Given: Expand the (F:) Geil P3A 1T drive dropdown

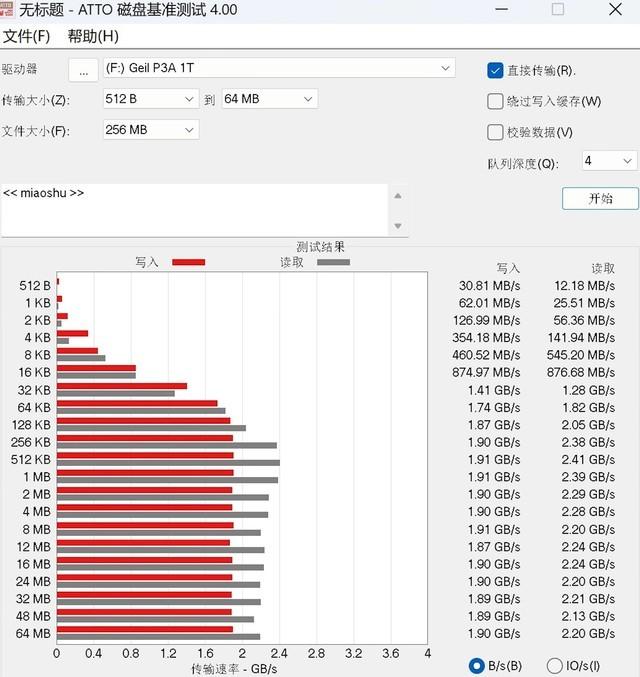Looking at the screenshot, I should [x=279, y=68].
